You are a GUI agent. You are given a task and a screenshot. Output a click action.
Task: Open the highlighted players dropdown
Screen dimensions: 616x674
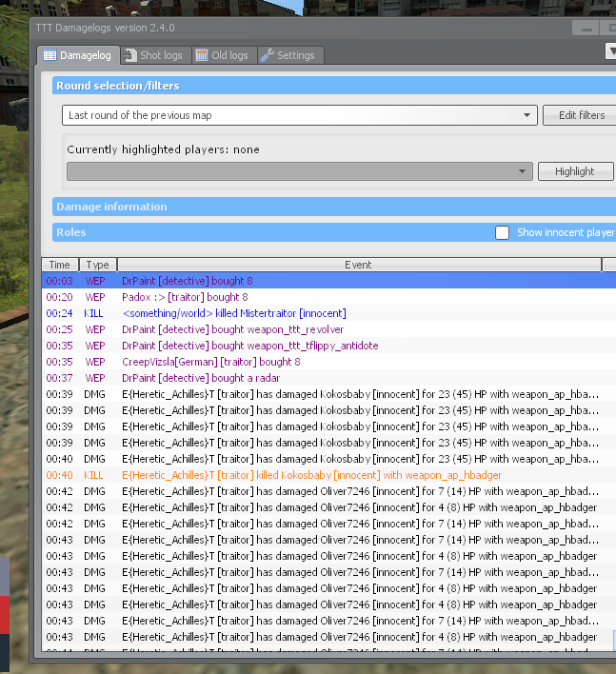click(x=522, y=171)
